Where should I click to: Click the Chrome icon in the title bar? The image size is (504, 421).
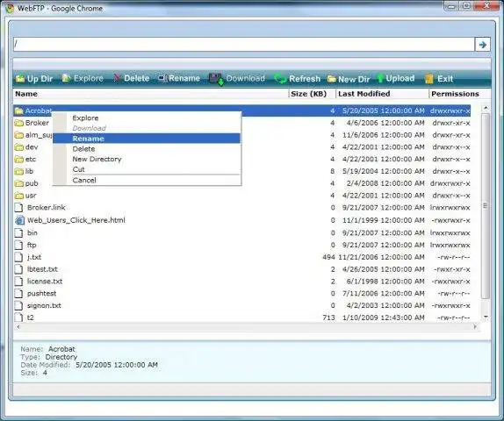pyautogui.click(x=10, y=9)
